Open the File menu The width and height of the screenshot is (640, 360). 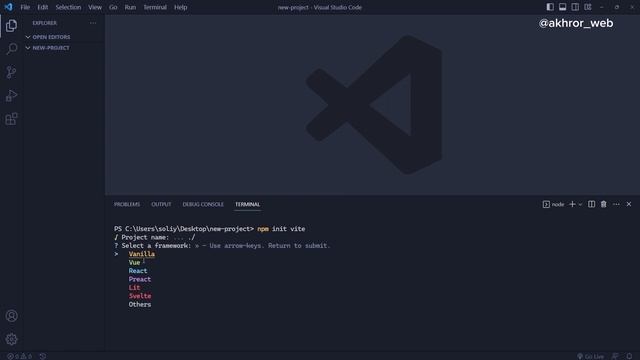tap(25, 7)
